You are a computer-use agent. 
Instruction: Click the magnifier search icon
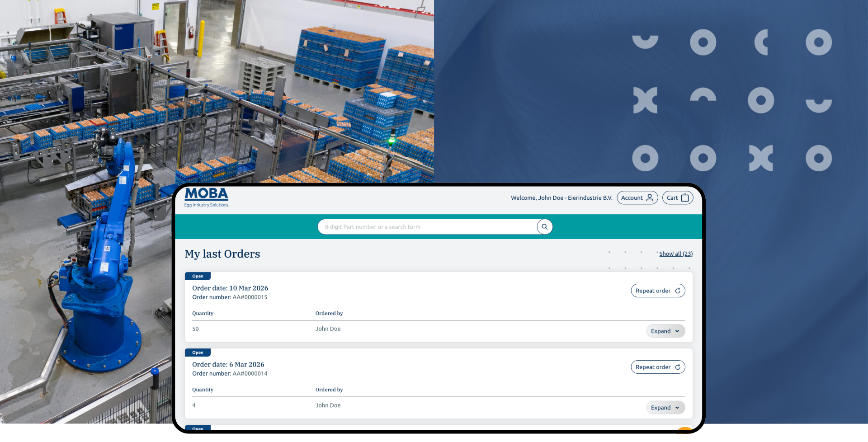coord(545,227)
